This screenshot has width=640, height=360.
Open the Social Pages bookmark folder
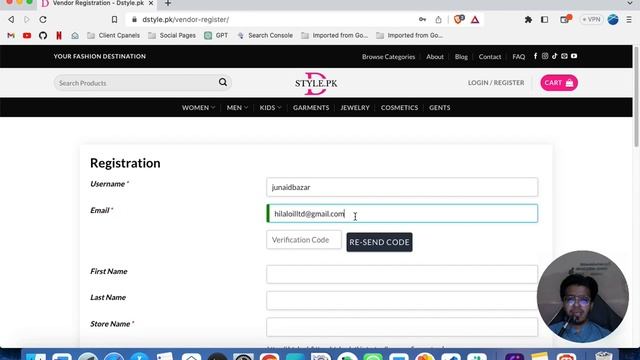tap(172, 36)
